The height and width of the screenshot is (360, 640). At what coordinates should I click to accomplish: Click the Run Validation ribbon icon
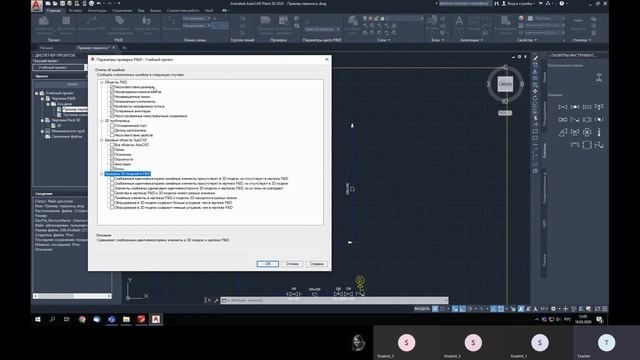[265, 21]
